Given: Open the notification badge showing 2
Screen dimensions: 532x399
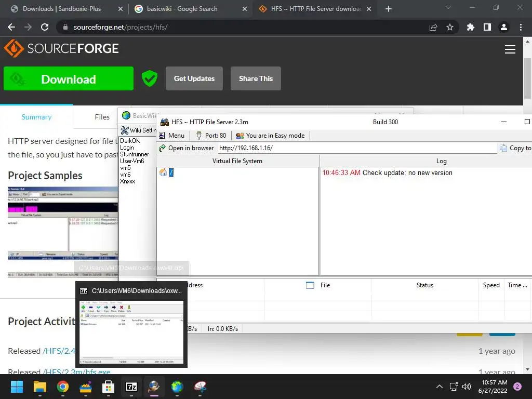Looking at the screenshot, I should (517, 387).
